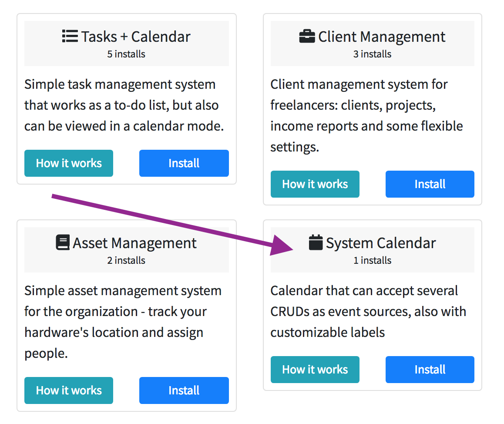The height and width of the screenshot is (424, 504).
Task: Click the book icon beside Asset Management
Action: tap(63, 242)
